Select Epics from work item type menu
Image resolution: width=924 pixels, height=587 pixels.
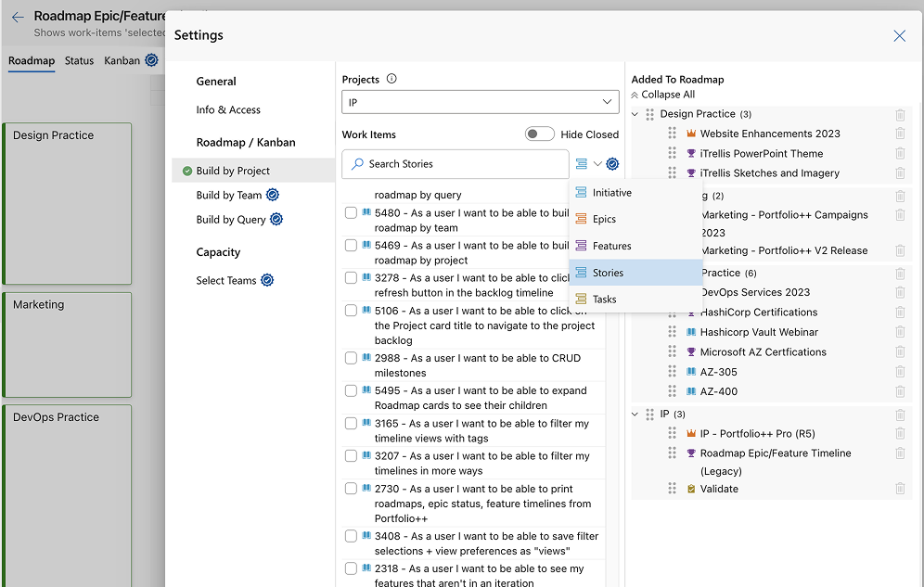(x=604, y=220)
